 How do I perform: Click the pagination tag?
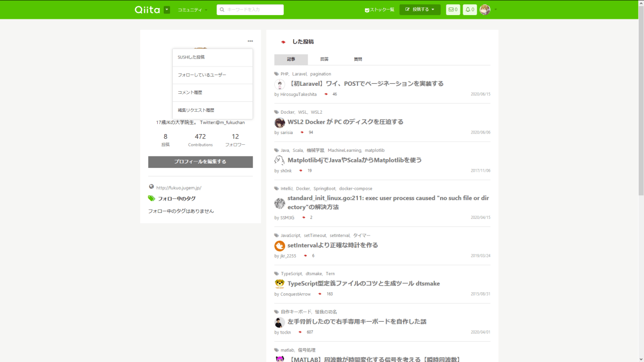[320, 74]
